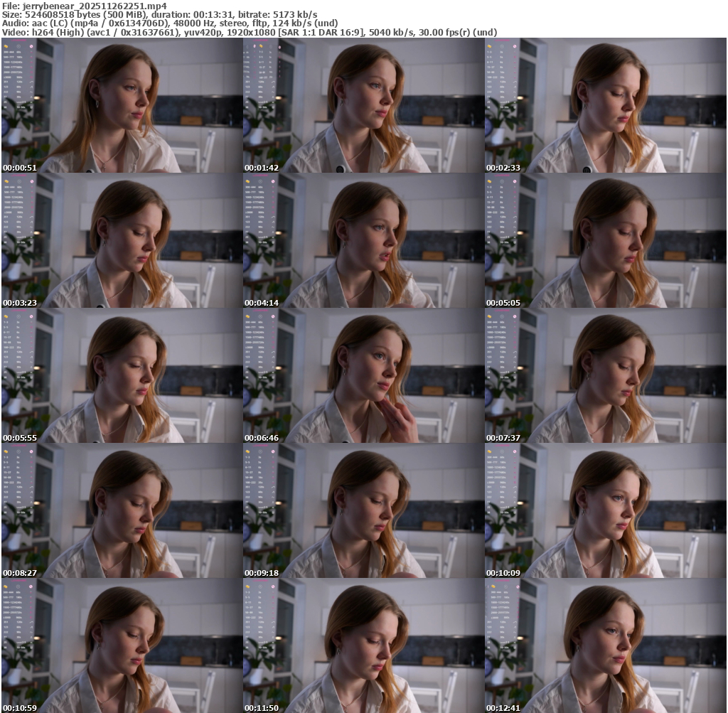Choose the thumbnail at 00:12:41

[606, 645]
